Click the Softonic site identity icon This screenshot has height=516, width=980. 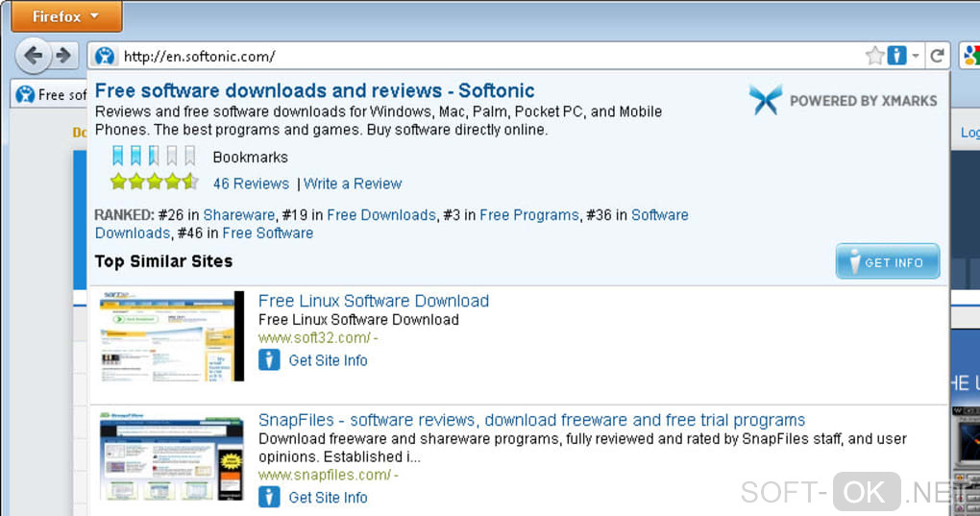[x=105, y=56]
